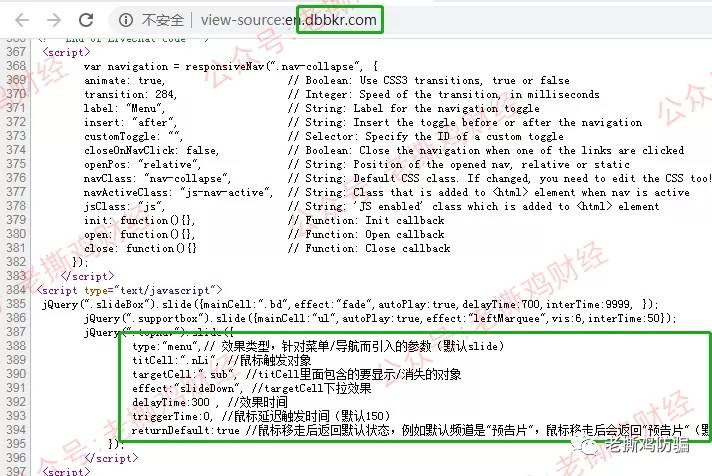The image size is (712, 476).
Task: Click 'delayTime:300' on line 392
Action: tap(171, 402)
